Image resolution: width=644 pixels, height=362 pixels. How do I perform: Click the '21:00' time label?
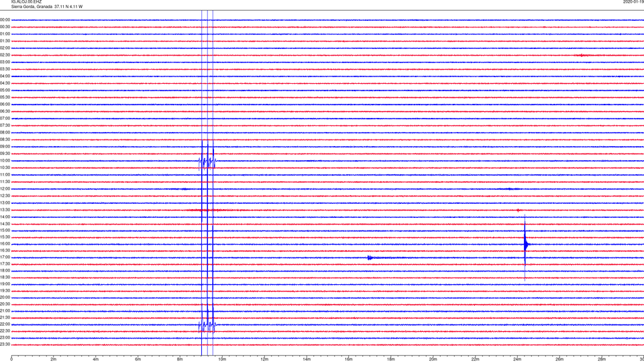5,310
